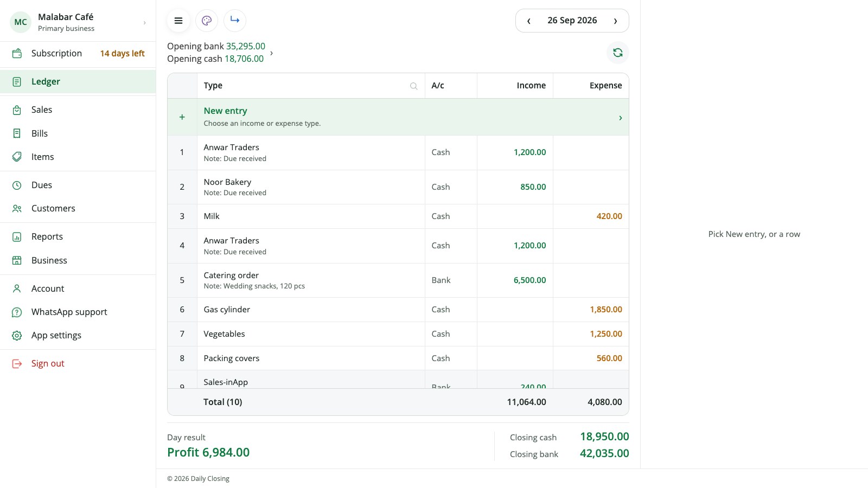Image resolution: width=868 pixels, height=488 pixels.
Task: Open the date picker 26 Sep 2026
Action: tap(572, 21)
